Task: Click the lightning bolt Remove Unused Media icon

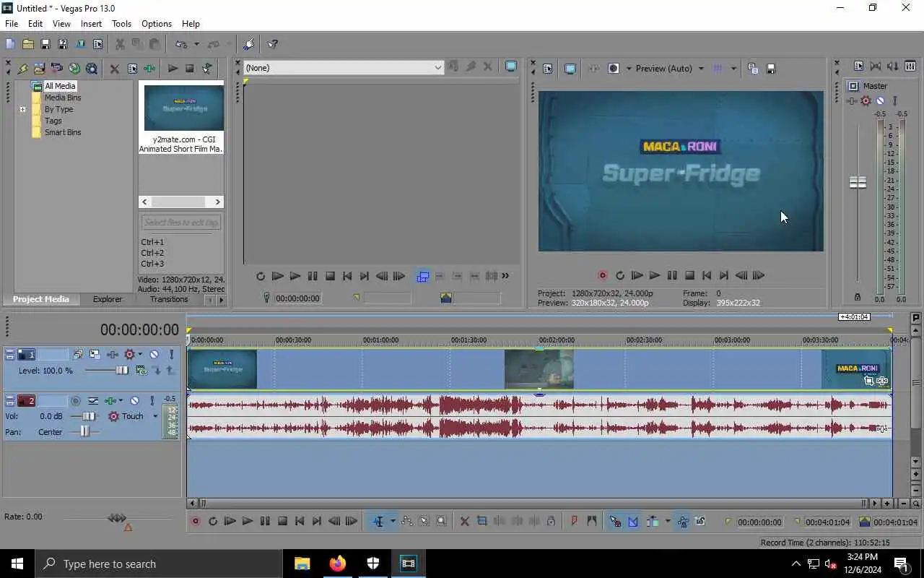Action: (x=22, y=69)
